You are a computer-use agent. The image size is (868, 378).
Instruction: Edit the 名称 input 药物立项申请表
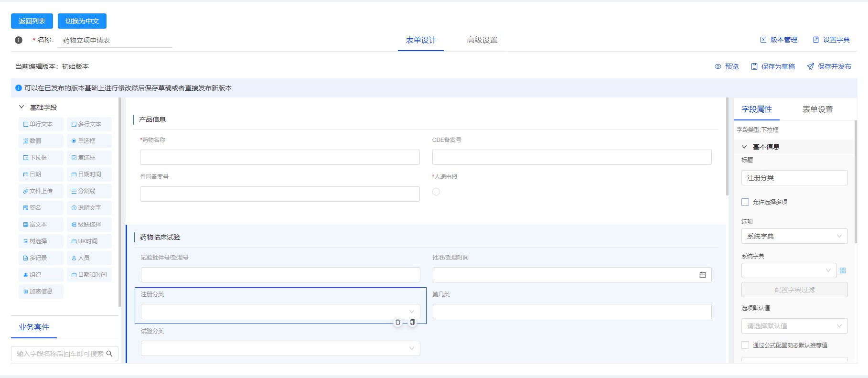point(115,40)
